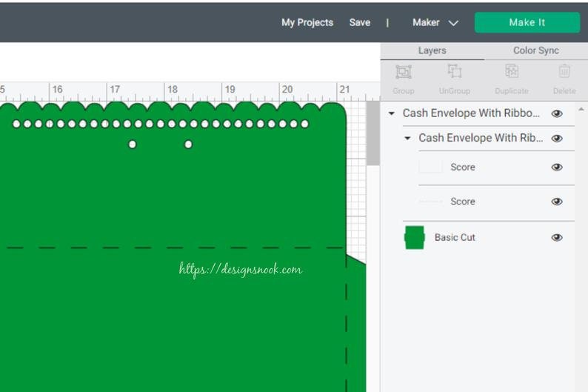Select the first Score layer label
The width and height of the screenshot is (588, 392).
463,167
